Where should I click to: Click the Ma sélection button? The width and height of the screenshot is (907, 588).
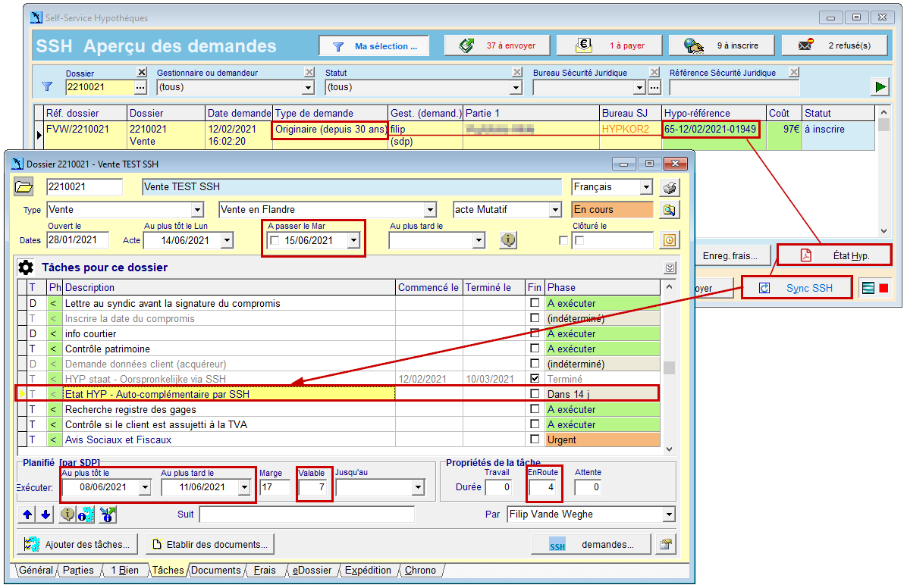(374, 45)
